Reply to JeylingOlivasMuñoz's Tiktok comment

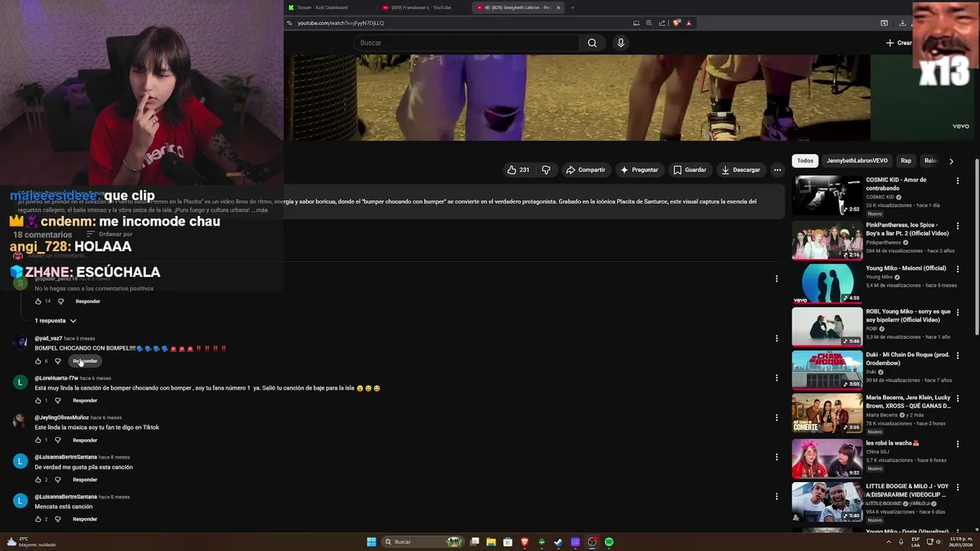85,440
